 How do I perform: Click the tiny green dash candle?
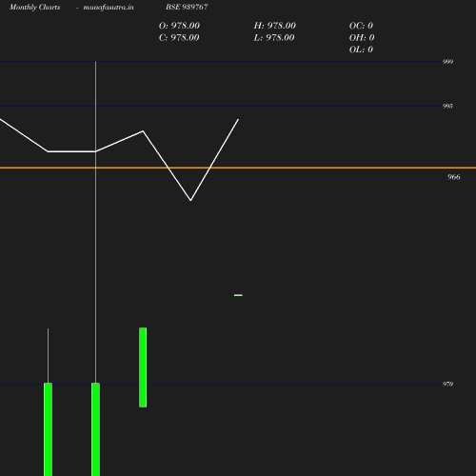(x=238, y=295)
